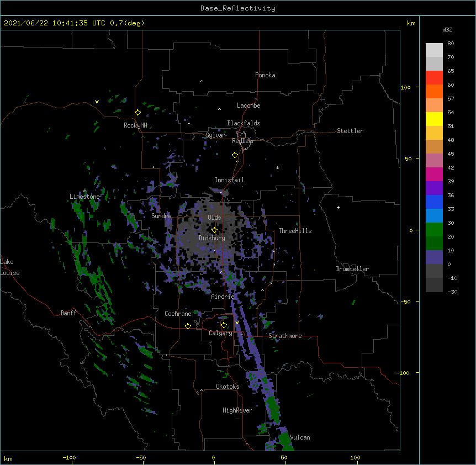Click the yellow diamond marker south of RedDeer
The width and height of the screenshot is (476, 465).
click(235, 155)
